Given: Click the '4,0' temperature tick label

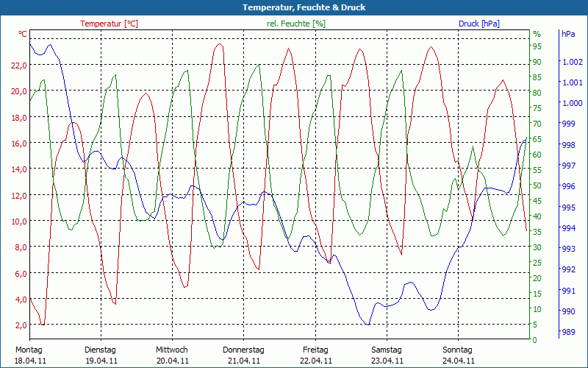Looking at the screenshot, I should click(21, 300).
